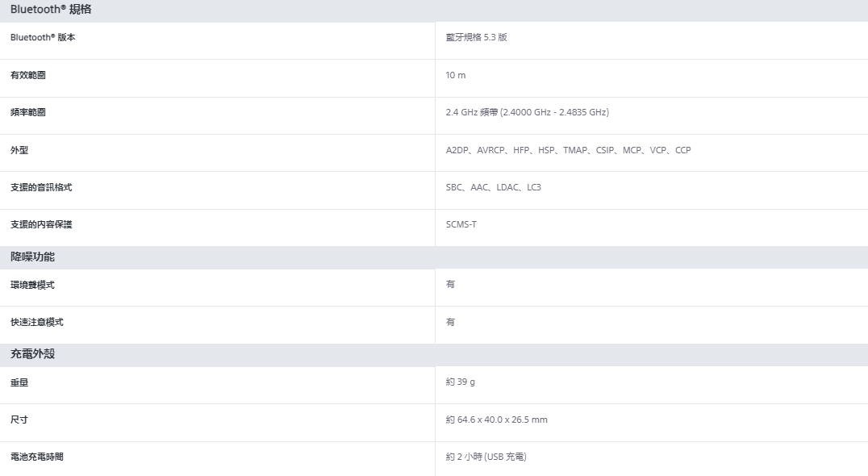This screenshot has height=476, width=868.
Task: Click the 外型 row label
Action: coord(19,150)
